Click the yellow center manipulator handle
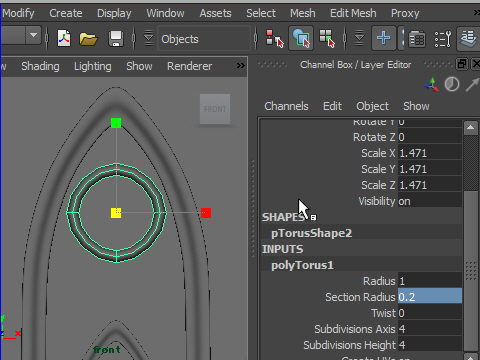 point(116,213)
